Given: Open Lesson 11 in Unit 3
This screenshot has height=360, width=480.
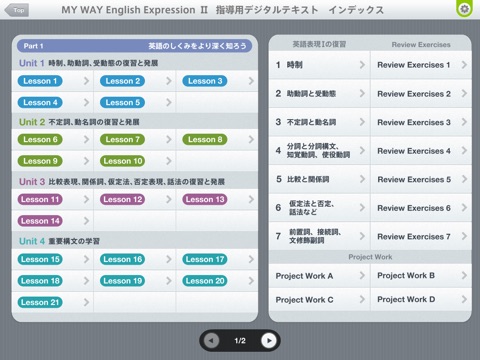Looking at the screenshot, I should pyautogui.click(x=40, y=199).
